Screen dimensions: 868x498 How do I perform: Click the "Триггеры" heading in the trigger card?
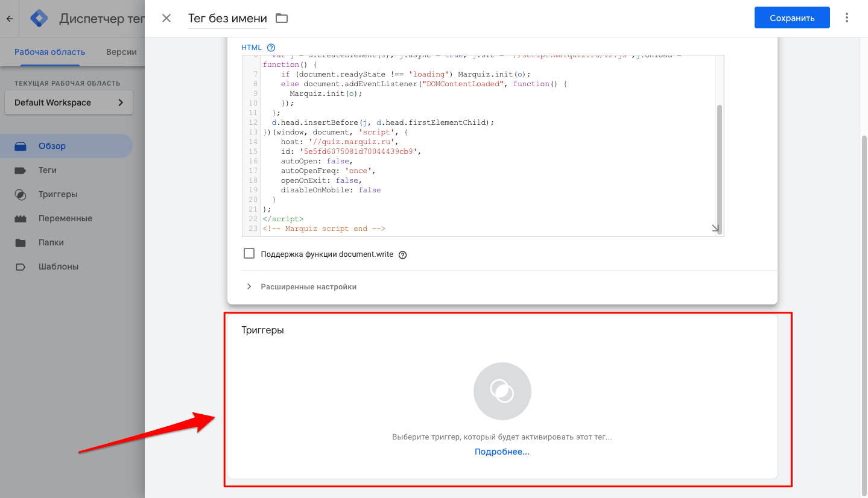tap(263, 330)
